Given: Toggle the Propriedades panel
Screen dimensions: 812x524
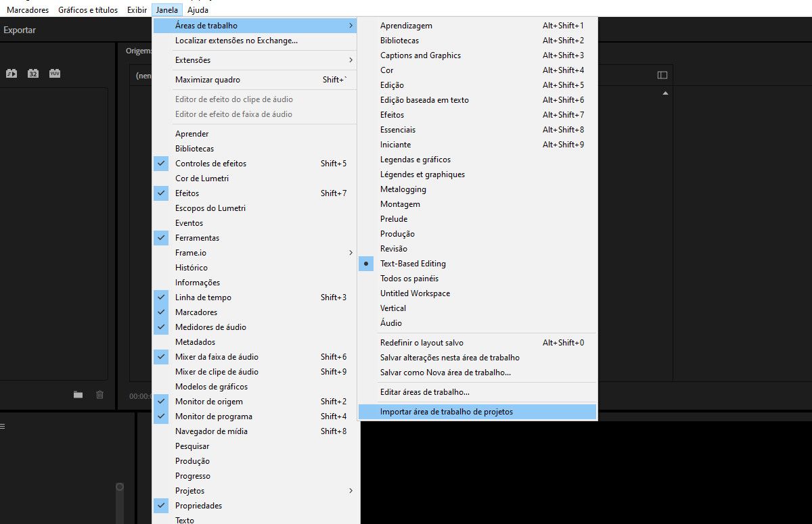Looking at the screenshot, I should [254, 506].
